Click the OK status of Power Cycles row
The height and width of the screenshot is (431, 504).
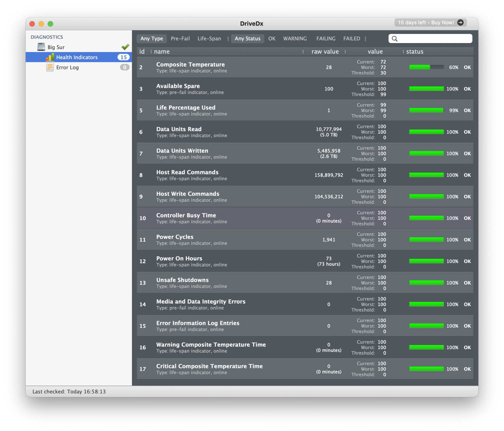[x=467, y=240]
